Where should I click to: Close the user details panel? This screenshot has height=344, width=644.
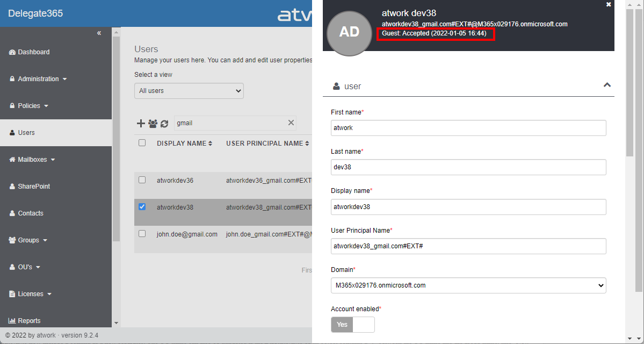coord(609,4)
